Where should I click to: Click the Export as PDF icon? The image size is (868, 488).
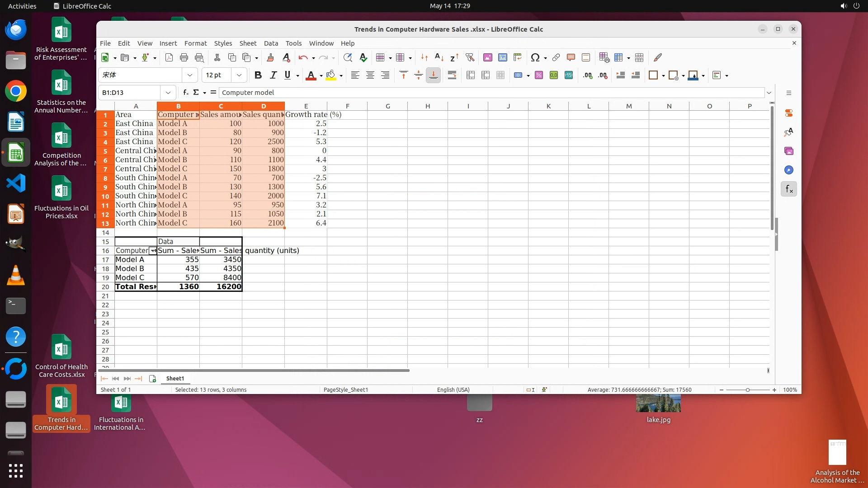click(x=169, y=57)
